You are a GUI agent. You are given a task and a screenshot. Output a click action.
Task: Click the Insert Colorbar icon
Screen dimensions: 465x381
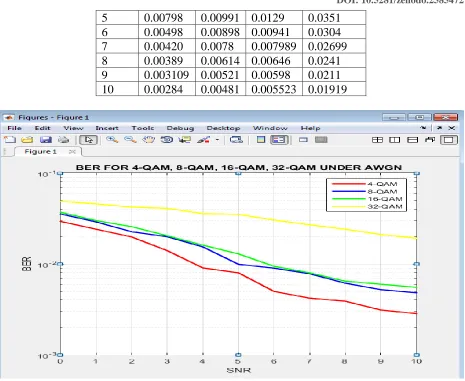click(x=261, y=140)
